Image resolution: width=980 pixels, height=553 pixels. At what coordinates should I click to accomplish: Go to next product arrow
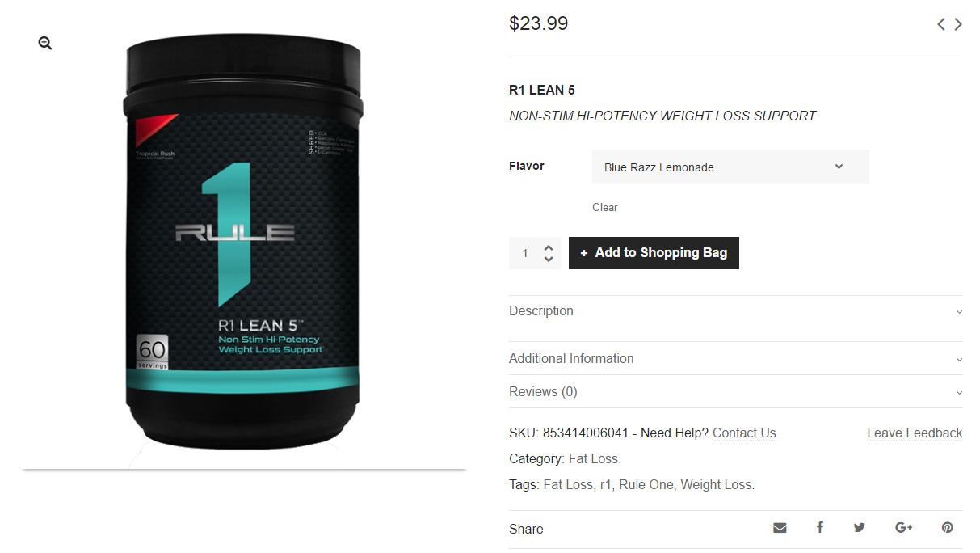point(958,24)
